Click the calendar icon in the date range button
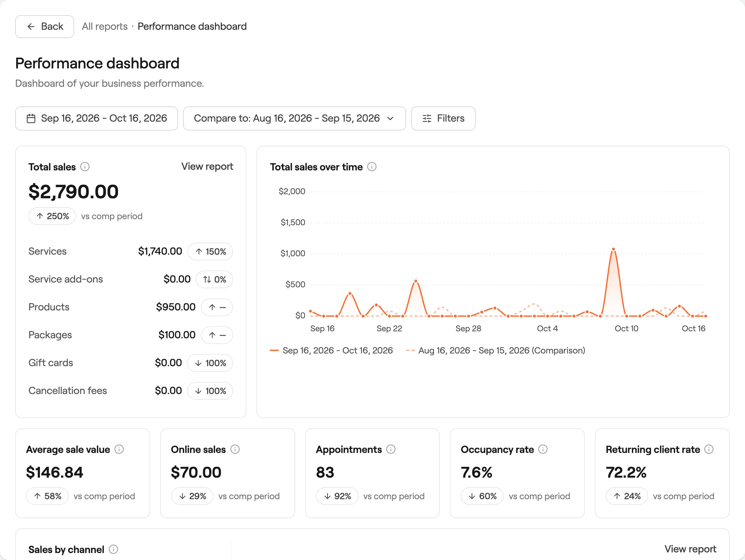Screen dimensions: 745x560 click(31, 118)
